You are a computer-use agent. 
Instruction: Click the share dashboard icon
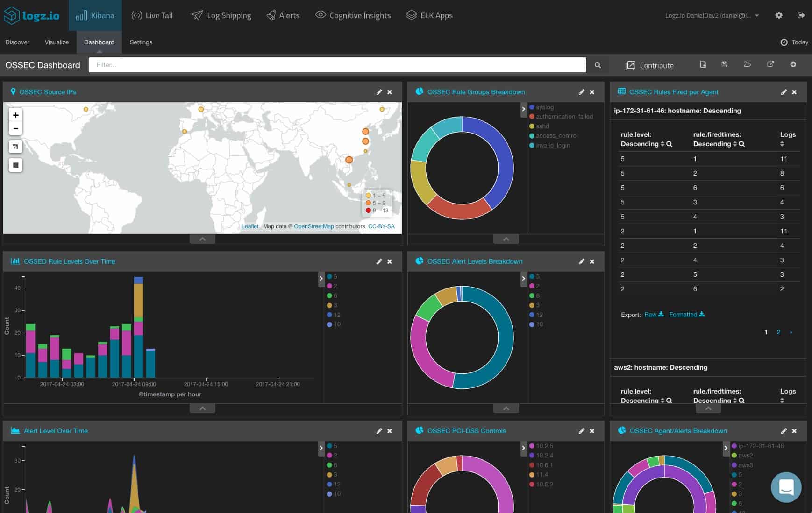(x=770, y=64)
